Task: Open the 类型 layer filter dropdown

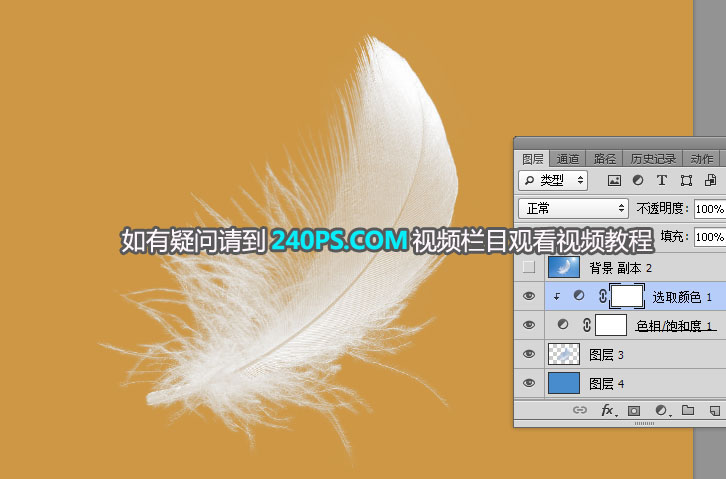Action: pos(553,180)
